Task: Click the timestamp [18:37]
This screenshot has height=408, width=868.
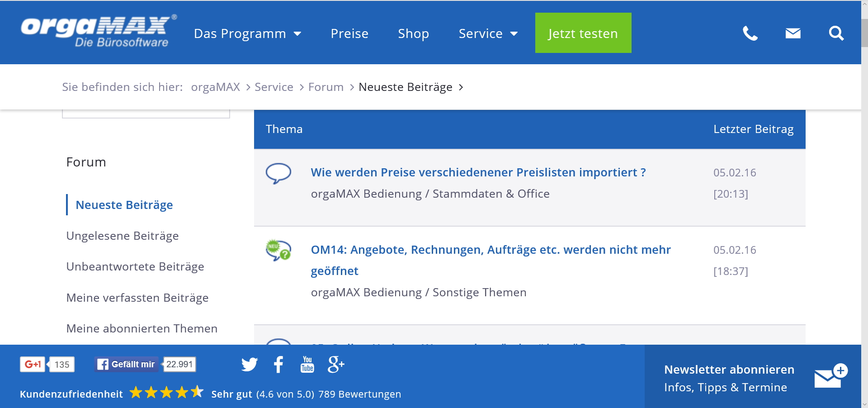Action: (731, 271)
